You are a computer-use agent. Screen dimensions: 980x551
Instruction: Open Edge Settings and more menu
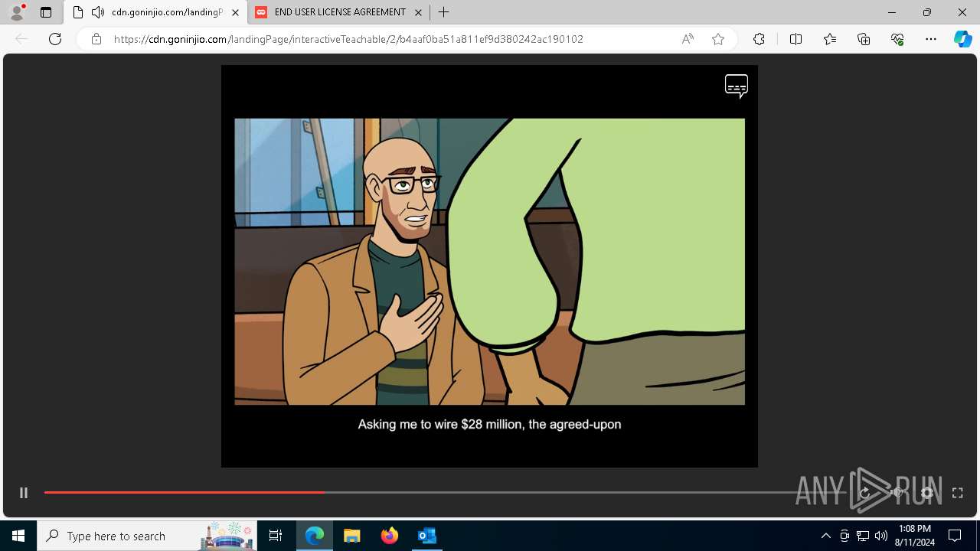(x=931, y=39)
